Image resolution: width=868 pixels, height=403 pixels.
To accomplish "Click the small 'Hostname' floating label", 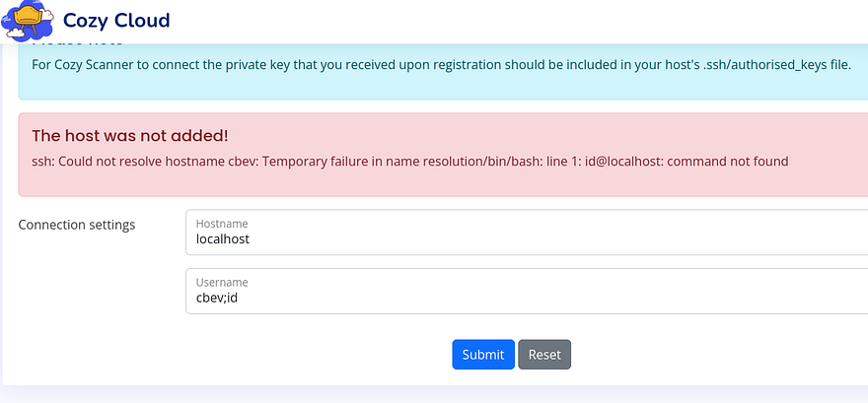I will [x=222, y=224].
